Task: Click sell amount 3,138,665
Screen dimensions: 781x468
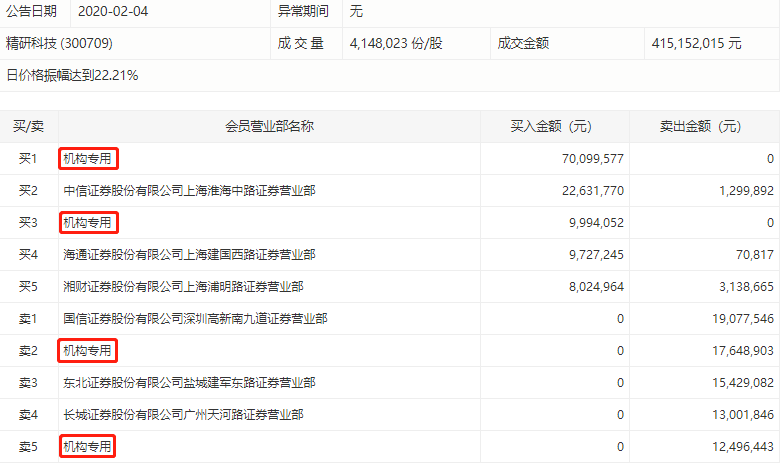Action: pyautogui.click(x=746, y=287)
